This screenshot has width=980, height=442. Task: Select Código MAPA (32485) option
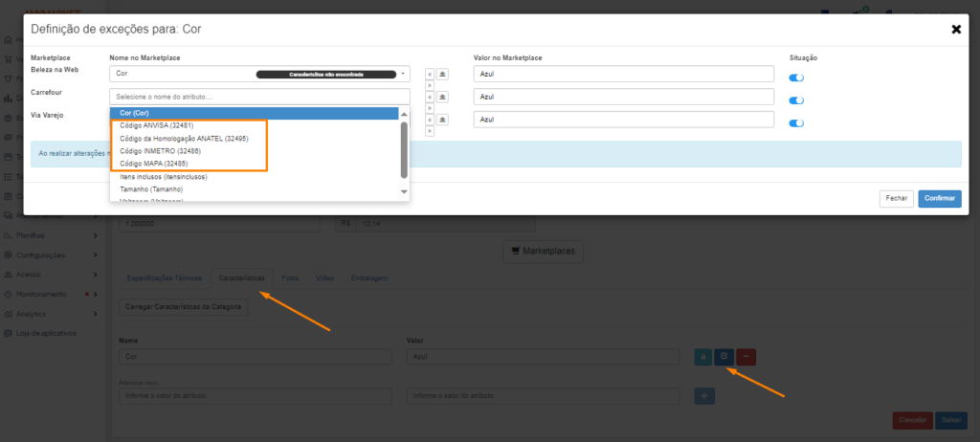coord(255,164)
